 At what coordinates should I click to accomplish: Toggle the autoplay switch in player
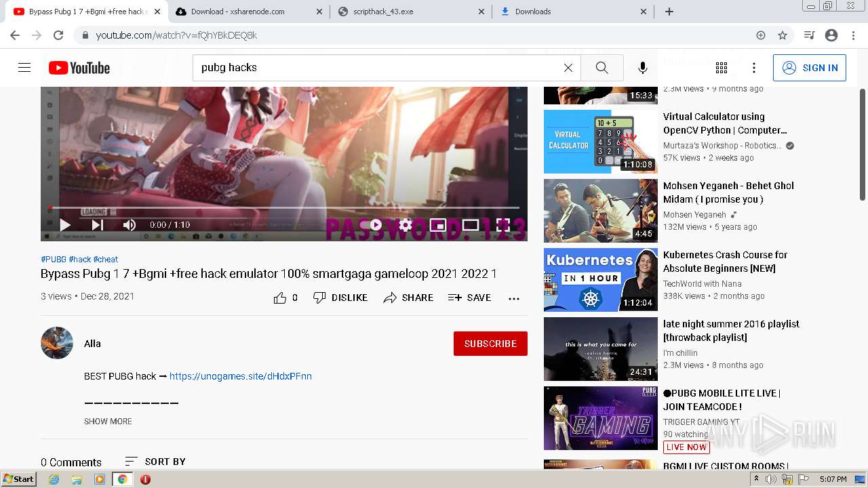pyautogui.click(x=372, y=225)
